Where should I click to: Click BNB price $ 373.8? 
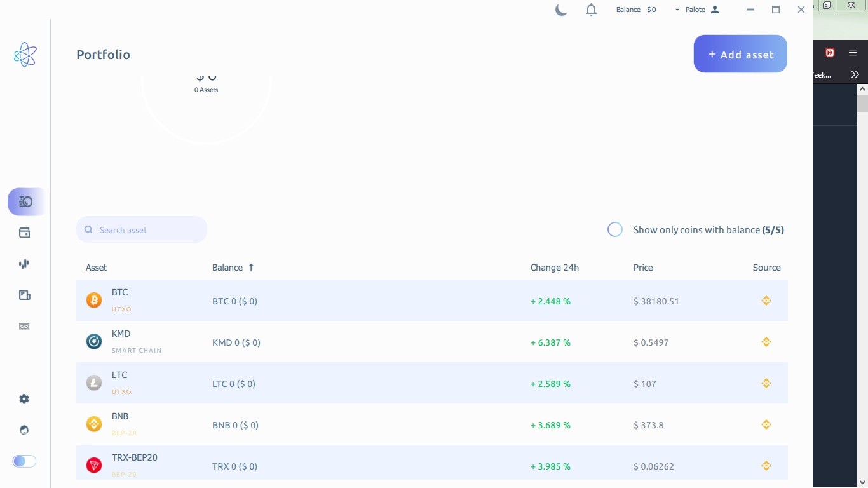649,425
